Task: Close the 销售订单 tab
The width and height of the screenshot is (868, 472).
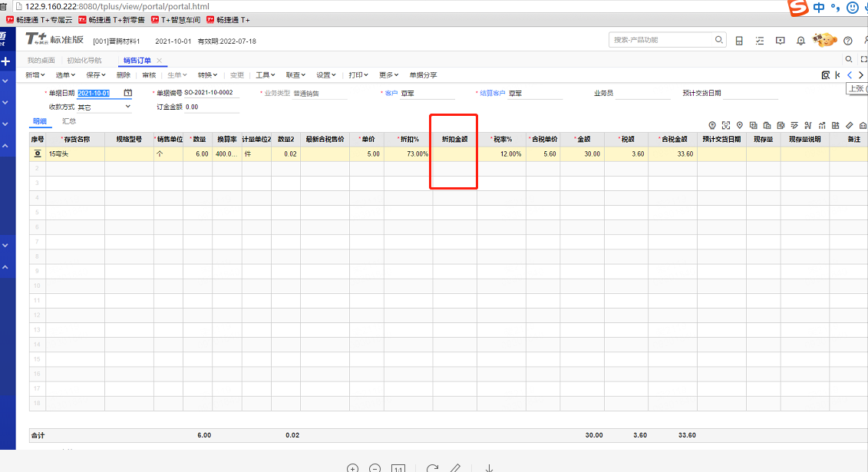Action: click(x=160, y=61)
